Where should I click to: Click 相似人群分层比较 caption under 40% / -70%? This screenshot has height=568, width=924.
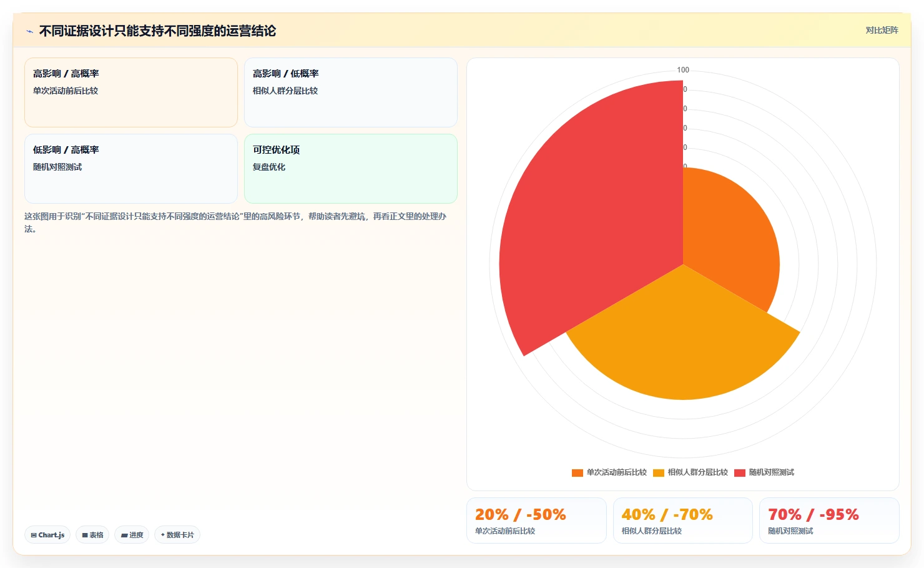point(652,531)
